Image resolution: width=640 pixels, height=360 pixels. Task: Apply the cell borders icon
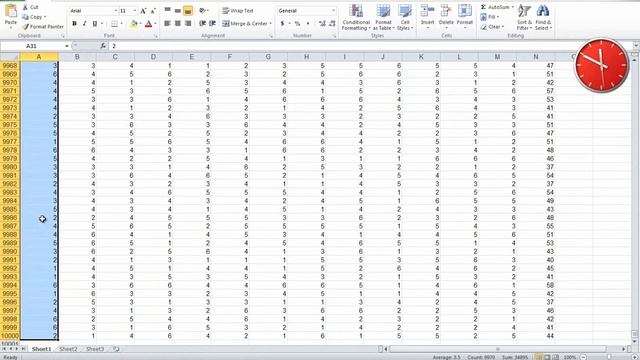(x=114, y=24)
